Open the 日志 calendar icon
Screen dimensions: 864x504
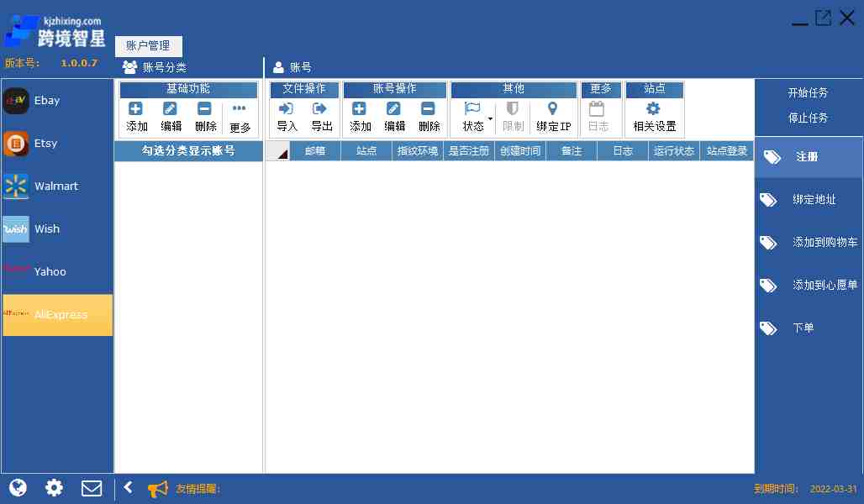tap(597, 108)
